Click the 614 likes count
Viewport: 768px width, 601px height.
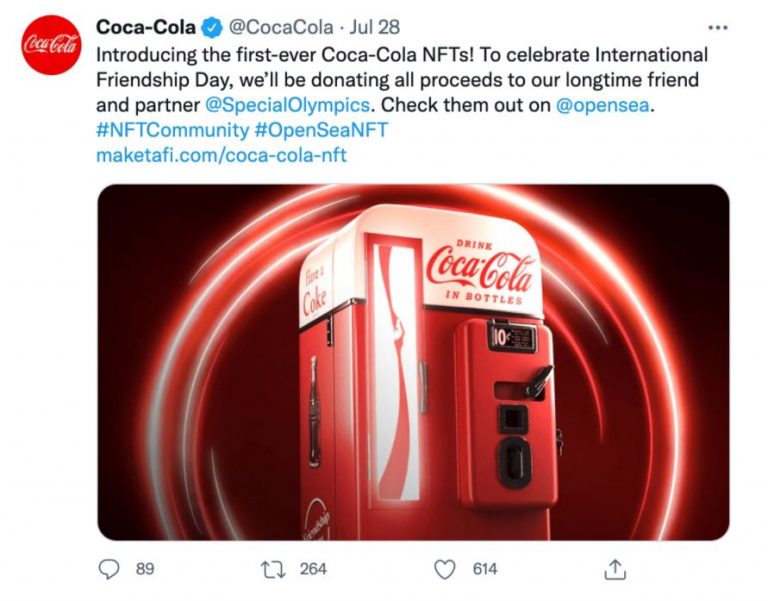(x=485, y=569)
